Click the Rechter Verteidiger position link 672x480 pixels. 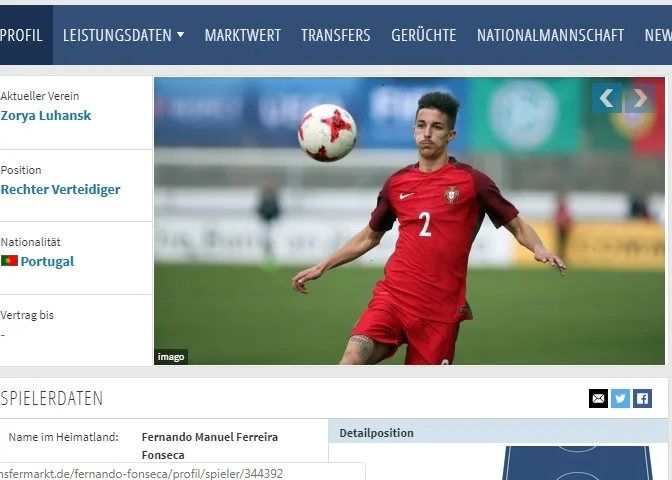click(x=60, y=189)
